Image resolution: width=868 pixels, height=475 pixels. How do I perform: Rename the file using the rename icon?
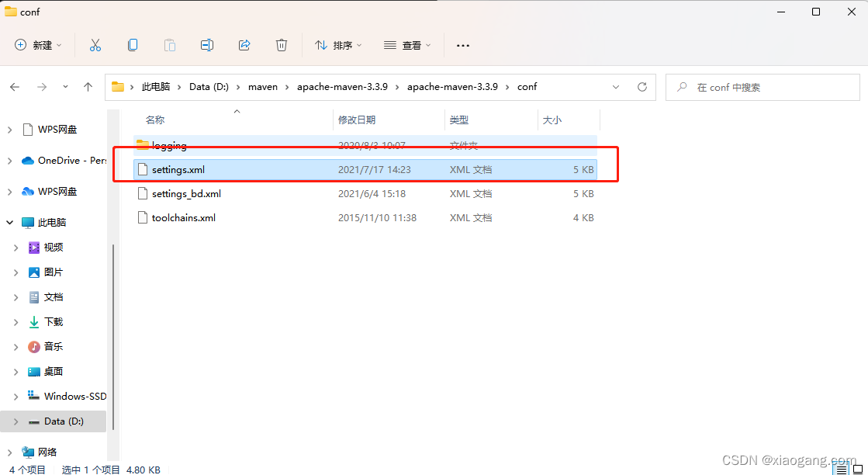(206, 45)
